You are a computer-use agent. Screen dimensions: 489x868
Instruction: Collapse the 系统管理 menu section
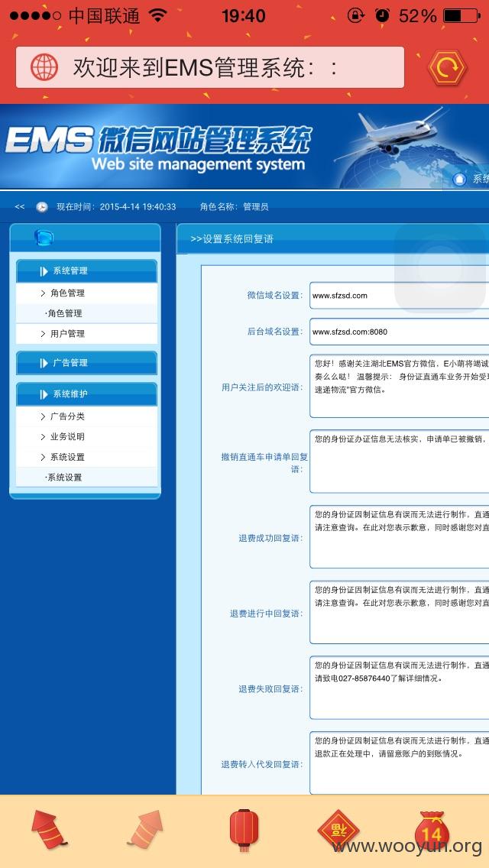(86, 271)
